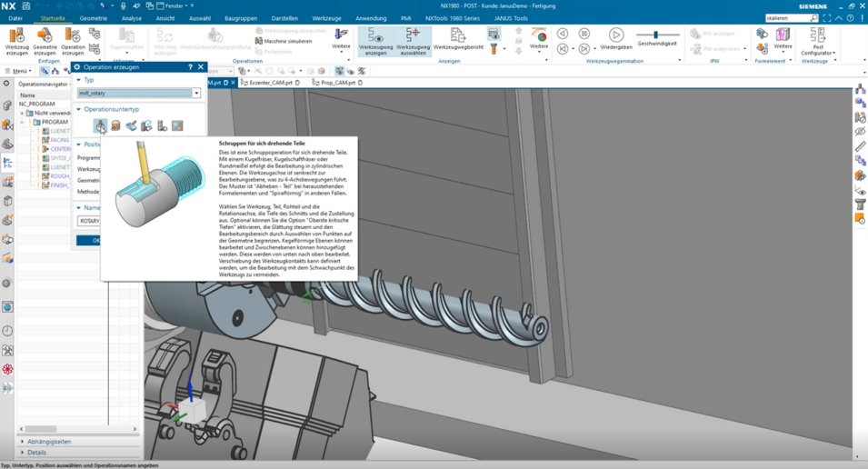Click the history clock icon in the left sidebar
The height and width of the screenshot is (469, 868).
(x=8, y=331)
